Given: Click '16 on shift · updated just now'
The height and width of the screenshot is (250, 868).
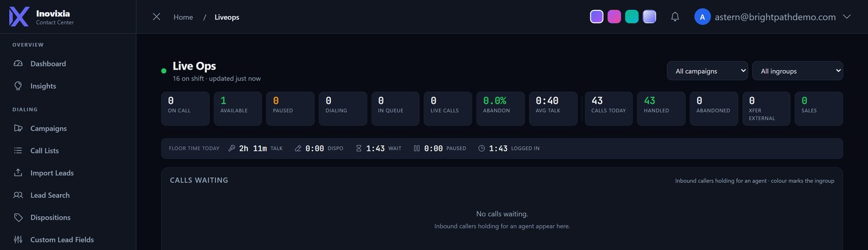Looking at the screenshot, I should [216, 79].
